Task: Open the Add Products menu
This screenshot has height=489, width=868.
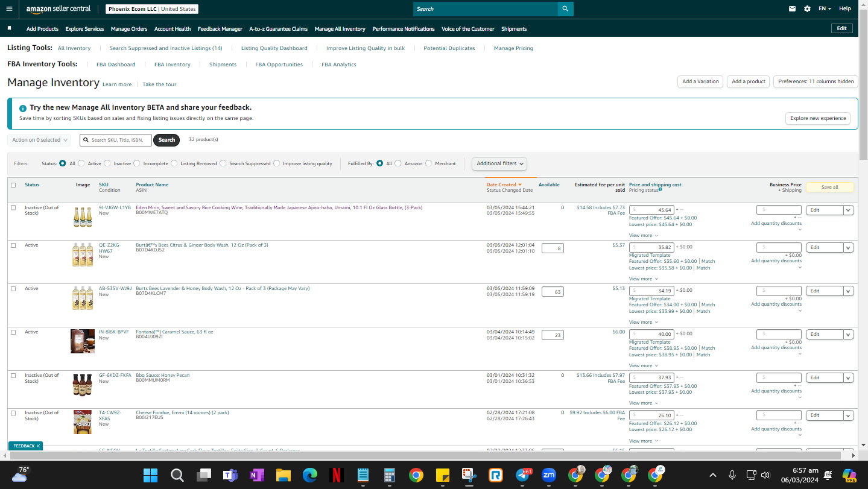Action: point(42,29)
